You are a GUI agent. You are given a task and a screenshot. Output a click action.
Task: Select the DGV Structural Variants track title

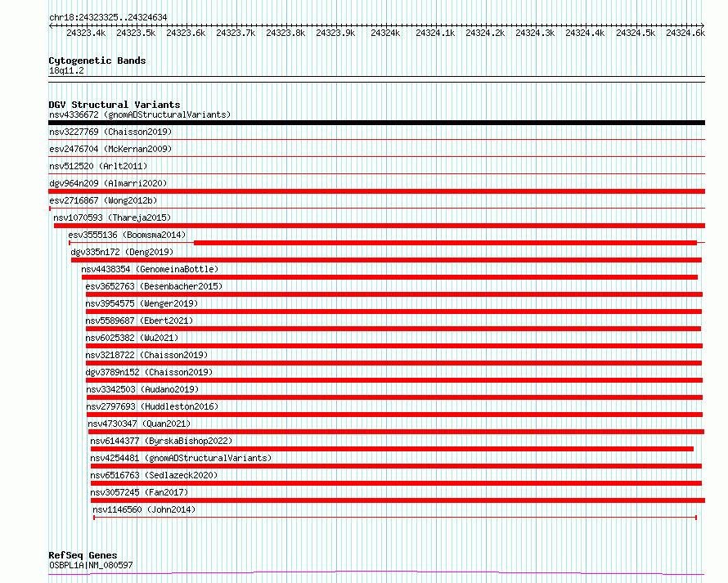pos(115,105)
